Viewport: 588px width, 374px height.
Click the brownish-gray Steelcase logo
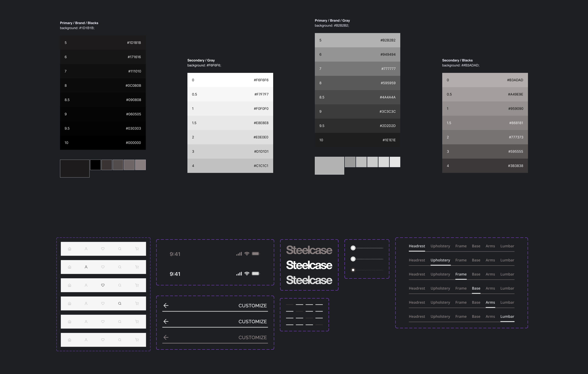(x=309, y=250)
